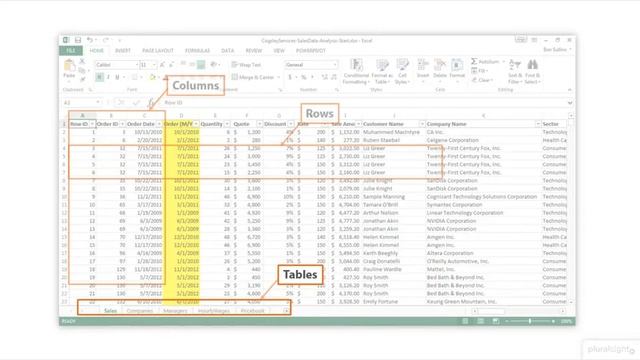Click the horizontal scrollbar at the bottom
This screenshot has width=640, height=360.
[518, 311]
